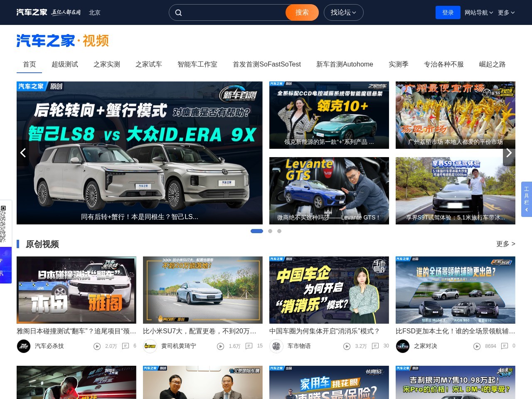Open the Autohome logo in top bar

pyautogui.click(x=32, y=12)
